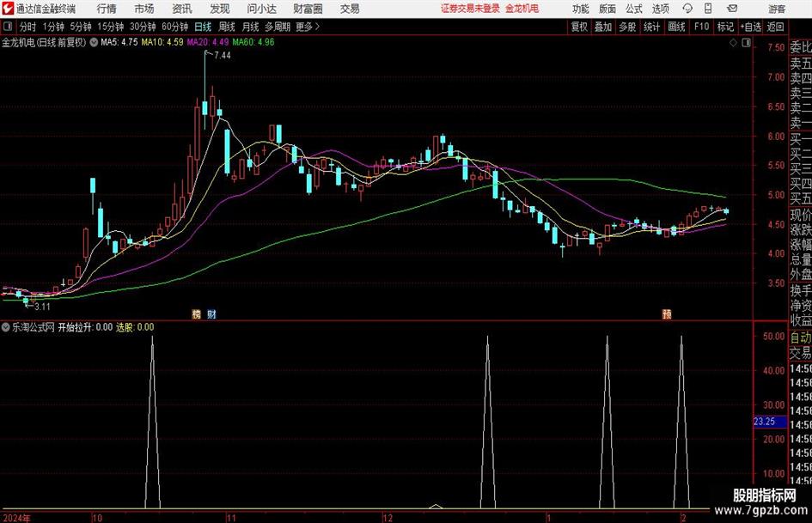Open the F10 company info button
812x523 pixels.
click(702, 27)
